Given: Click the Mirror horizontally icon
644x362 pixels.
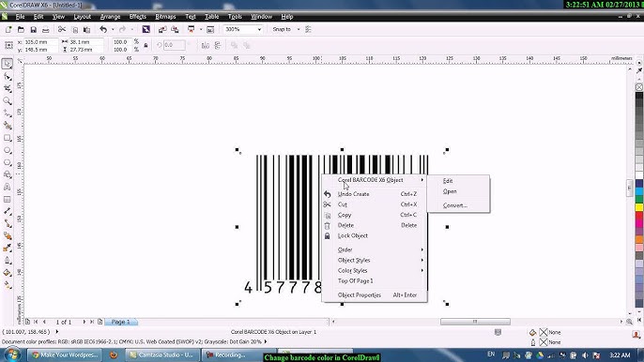Looking at the screenshot, I should [x=206, y=45].
